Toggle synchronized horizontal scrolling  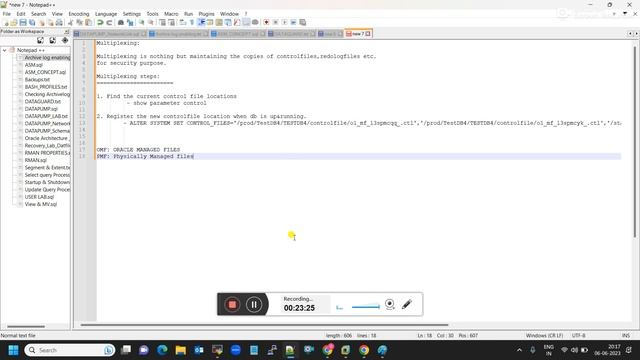pyautogui.click(x=171, y=22)
